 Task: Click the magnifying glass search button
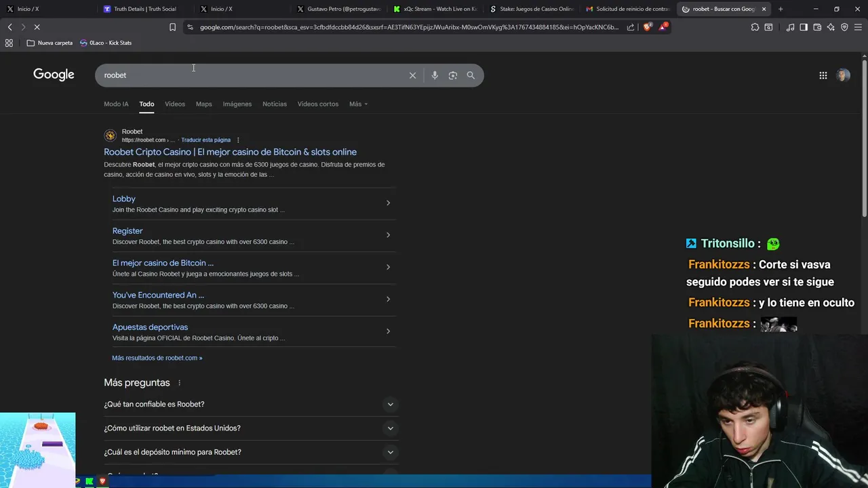point(471,75)
